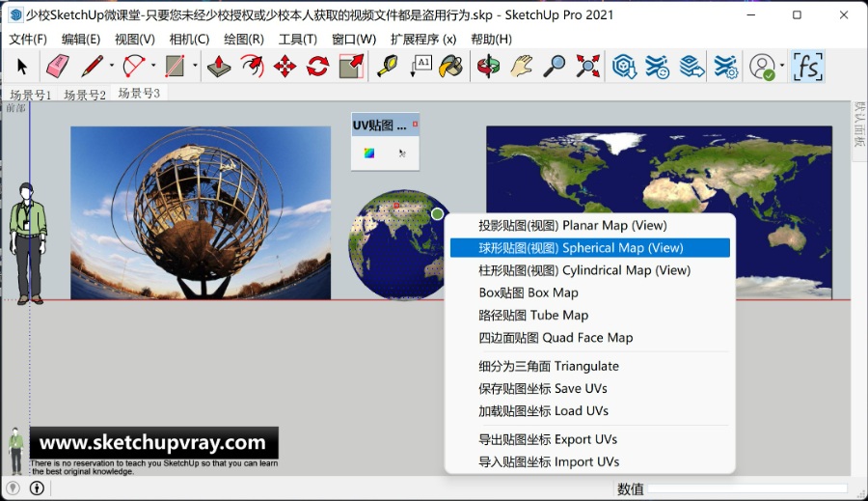Image resolution: width=868 pixels, height=501 pixels.
Task: Select Tube Map menu entry
Action: point(590,316)
